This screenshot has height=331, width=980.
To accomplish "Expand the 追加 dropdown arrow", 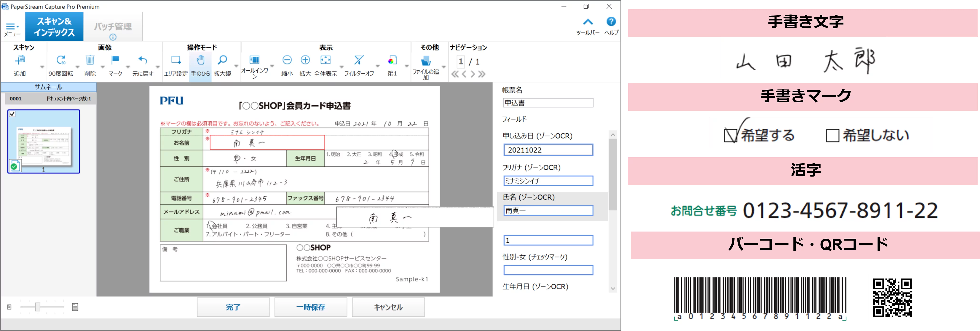I will coord(42,67).
